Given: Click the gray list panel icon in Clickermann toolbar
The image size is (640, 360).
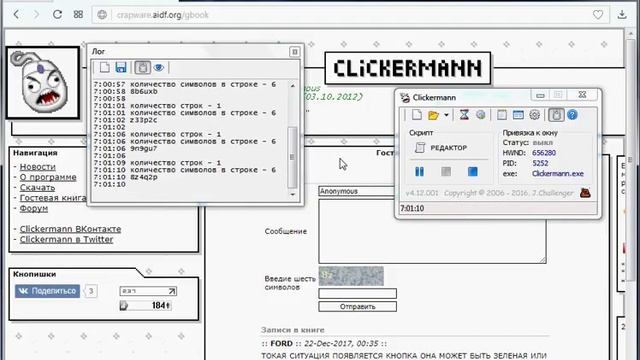Looking at the screenshot, I should [502, 115].
